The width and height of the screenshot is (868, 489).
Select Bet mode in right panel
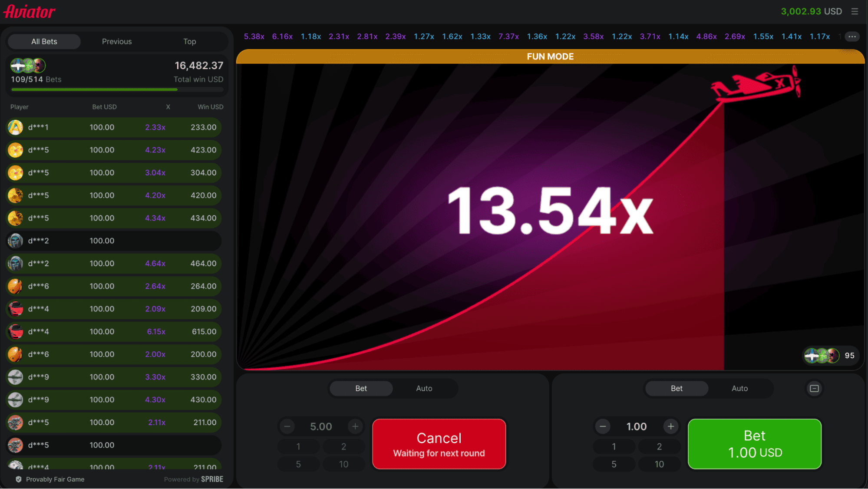coord(676,388)
